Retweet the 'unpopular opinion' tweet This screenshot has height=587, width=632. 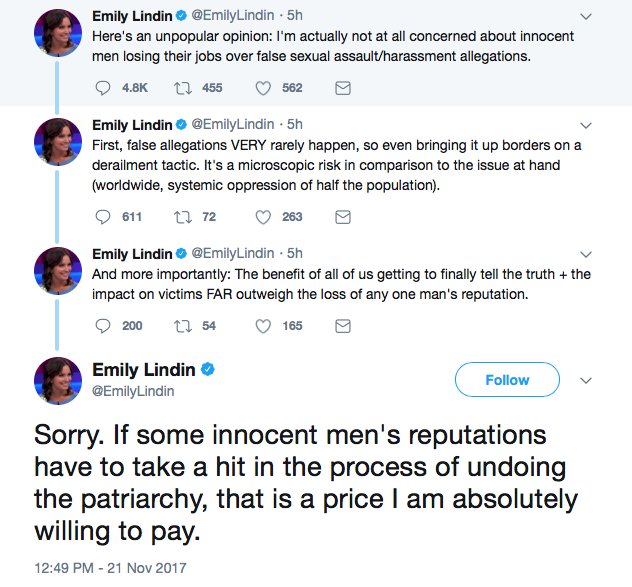coord(185,88)
